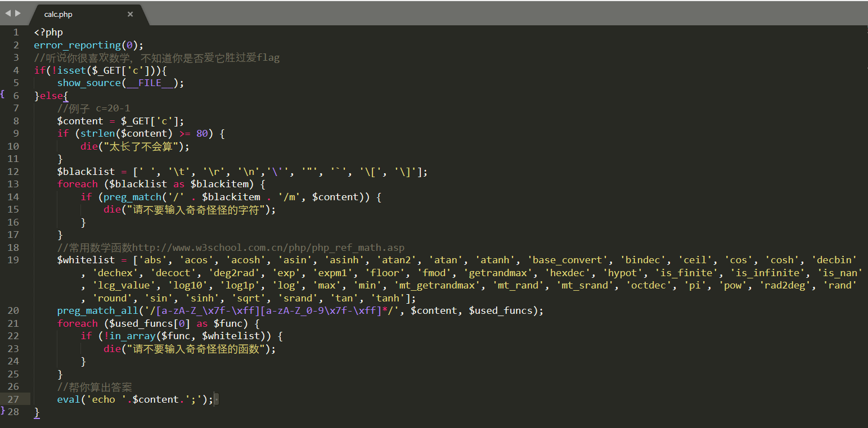Click the <?php opening tag on line 1
This screenshot has height=428, width=868.
pyautogui.click(x=47, y=32)
